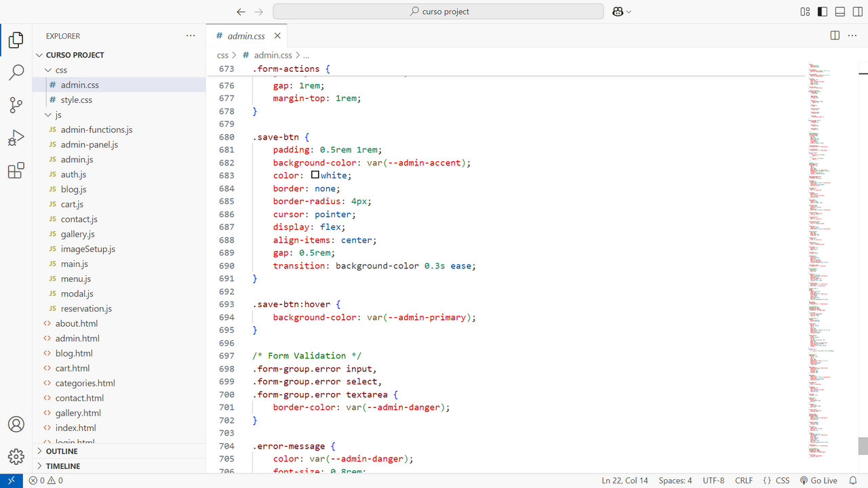Click the admin.css breadcrumb segment
This screenshot has width=868, height=488.
(273, 55)
